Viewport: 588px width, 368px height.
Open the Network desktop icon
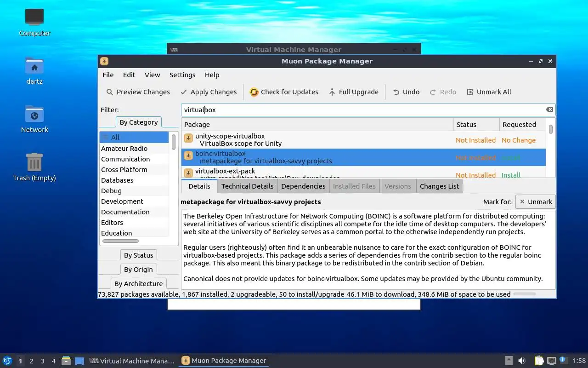pyautogui.click(x=34, y=119)
